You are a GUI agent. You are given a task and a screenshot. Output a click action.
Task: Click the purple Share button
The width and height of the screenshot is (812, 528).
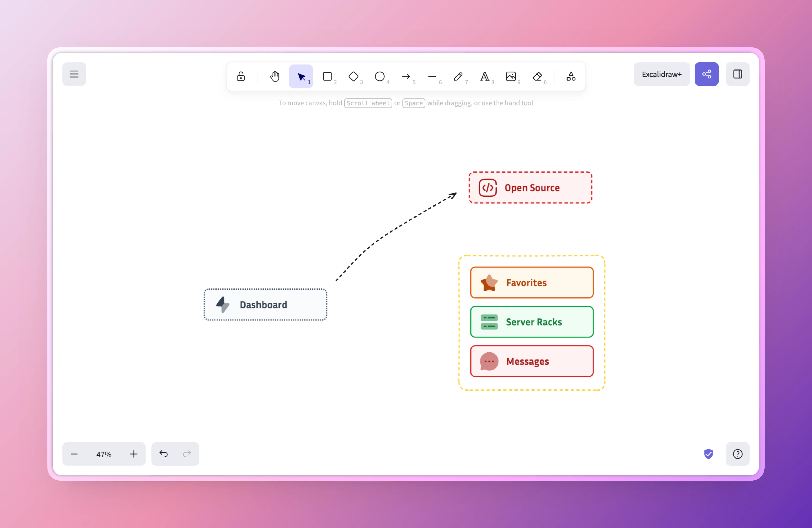[x=706, y=74]
